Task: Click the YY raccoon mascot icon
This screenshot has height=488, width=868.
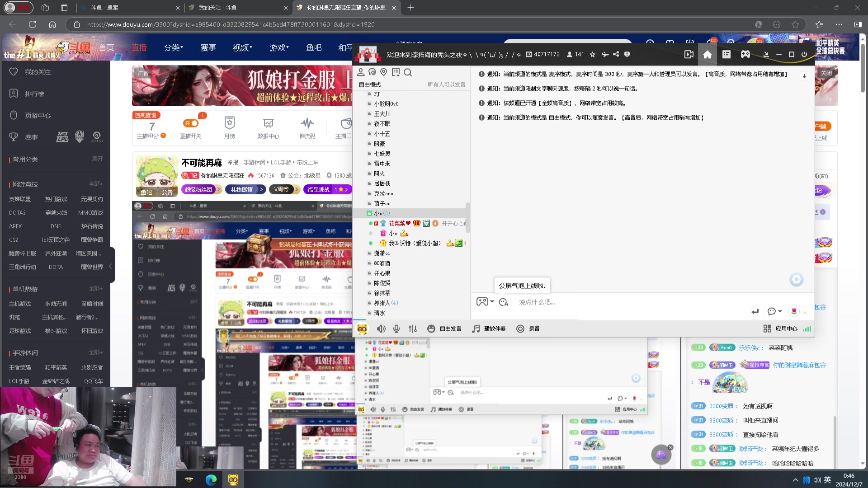Action: pyautogui.click(x=362, y=328)
